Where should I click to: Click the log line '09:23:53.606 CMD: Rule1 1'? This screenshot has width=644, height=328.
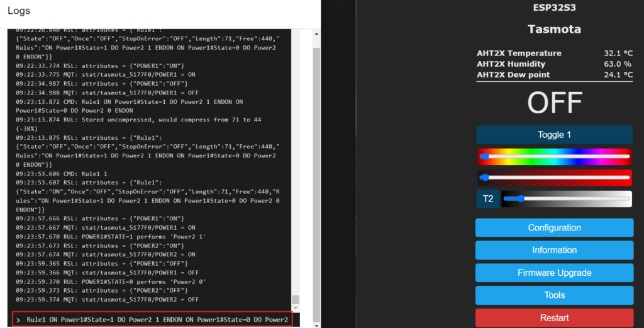coord(61,174)
